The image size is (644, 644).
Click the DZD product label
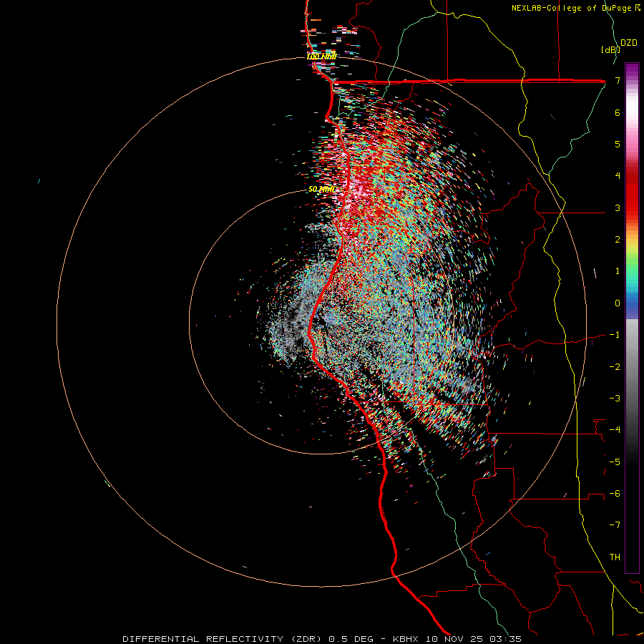click(x=629, y=43)
